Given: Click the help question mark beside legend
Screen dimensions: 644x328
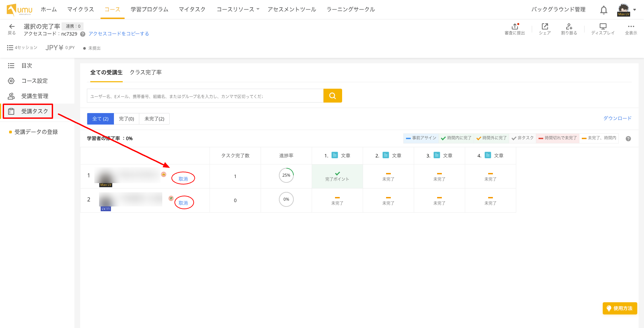Looking at the screenshot, I should point(628,139).
